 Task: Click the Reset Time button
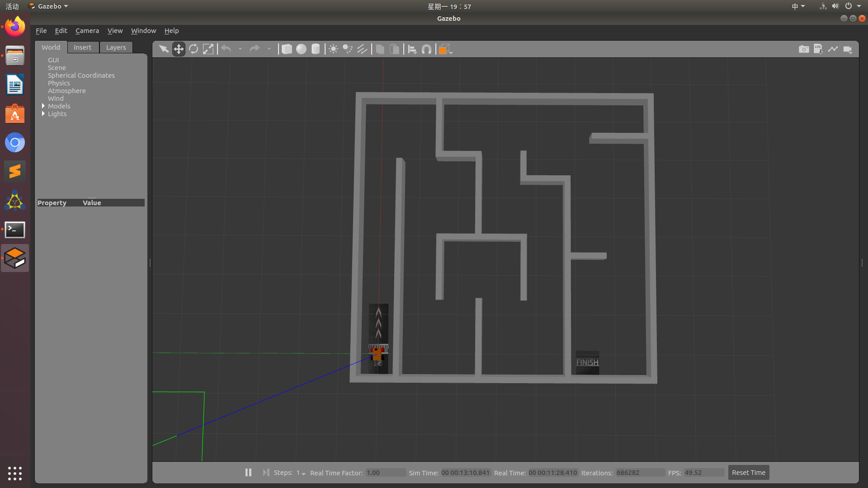[x=748, y=472]
